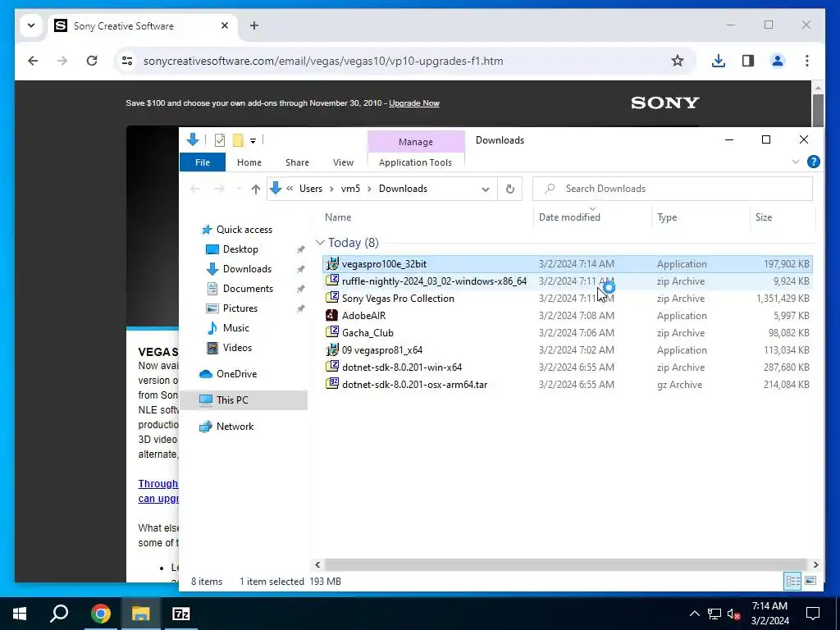Switch to the Share ribbon tab
This screenshot has width=840, height=630.
pyautogui.click(x=297, y=162)
